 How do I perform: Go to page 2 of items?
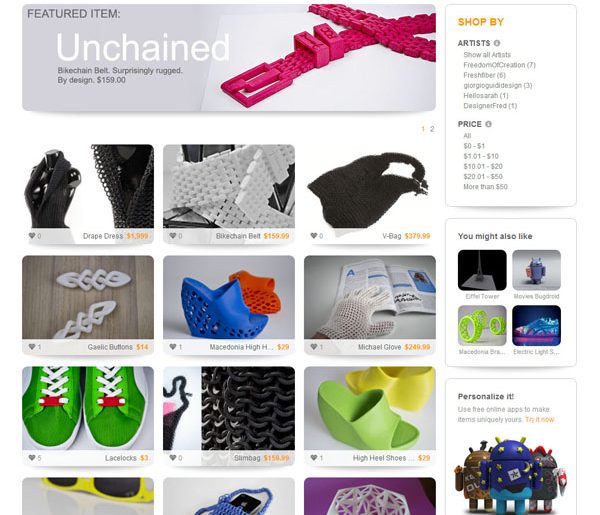tap(432, 129)
